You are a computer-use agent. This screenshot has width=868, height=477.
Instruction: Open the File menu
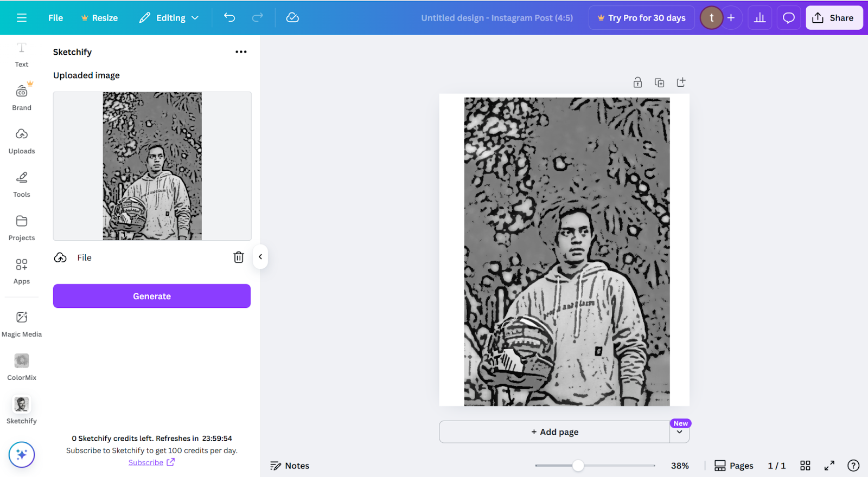point(55,18)
